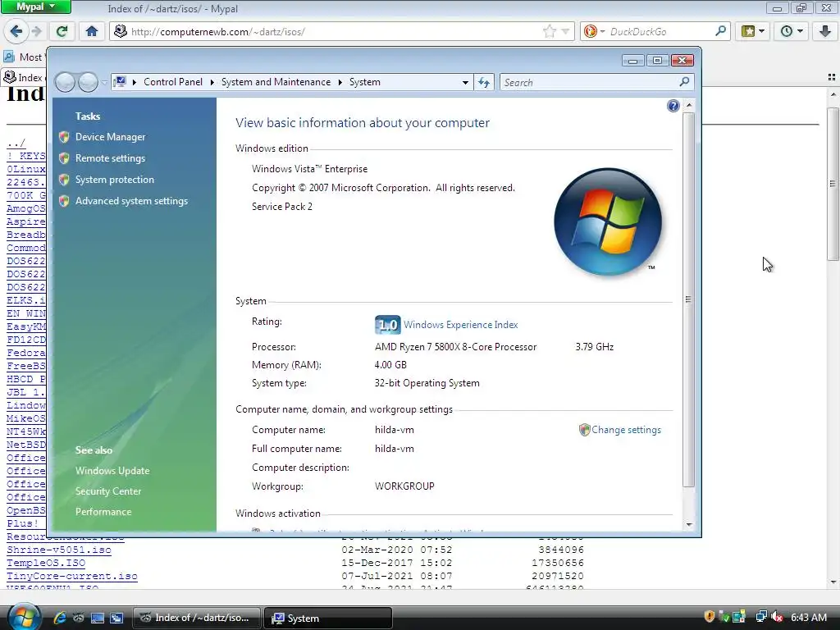Click System window scroll down arrow

pyautogui.click(x=689, y=524)
